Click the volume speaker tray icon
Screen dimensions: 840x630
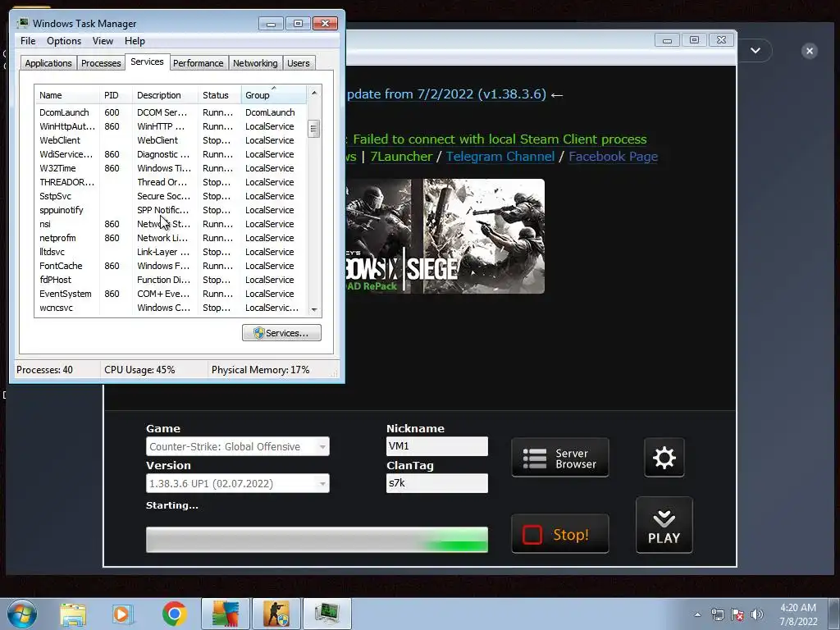point(757,614)
